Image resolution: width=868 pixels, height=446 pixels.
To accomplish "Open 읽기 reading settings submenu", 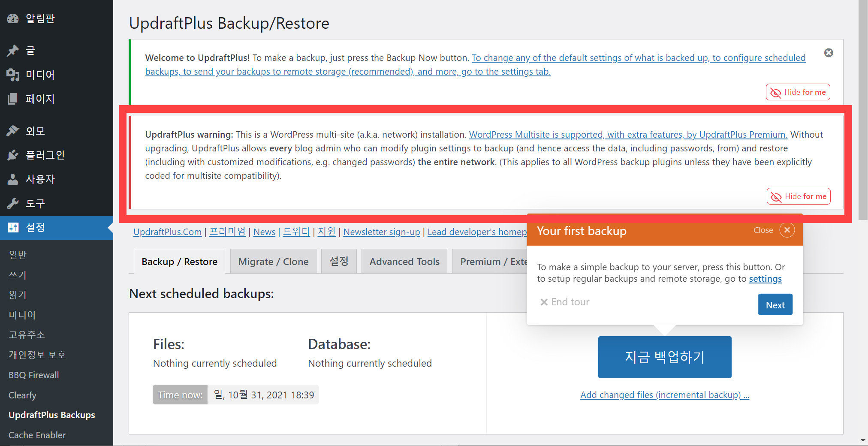I will coord(18,295).
